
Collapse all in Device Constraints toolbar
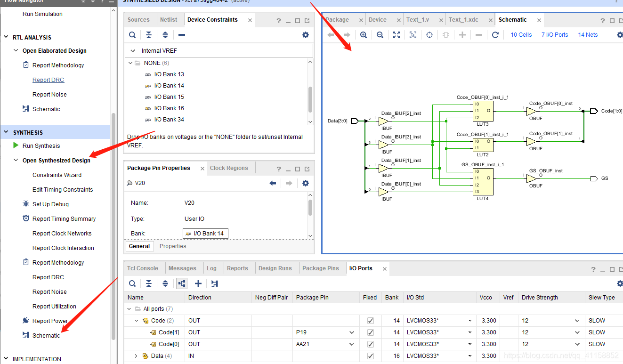tap(149, 35)
